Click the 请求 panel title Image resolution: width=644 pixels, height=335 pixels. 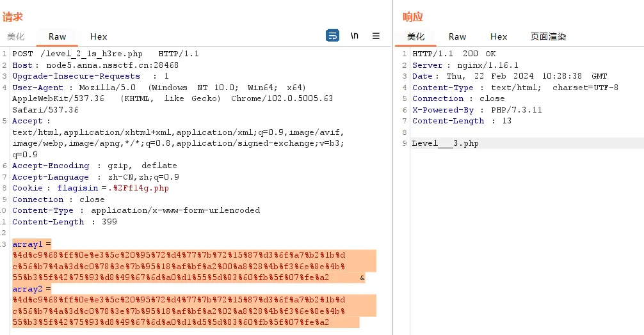(x=13, y=17)
